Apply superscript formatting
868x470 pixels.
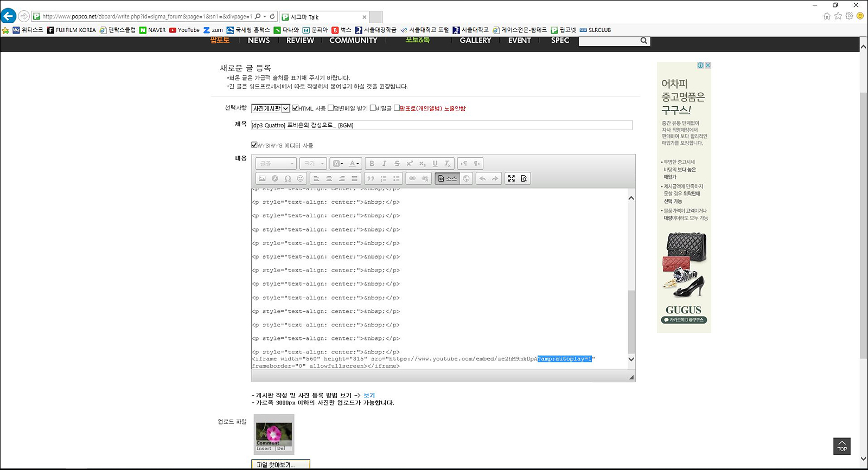(x=410, y=164)
